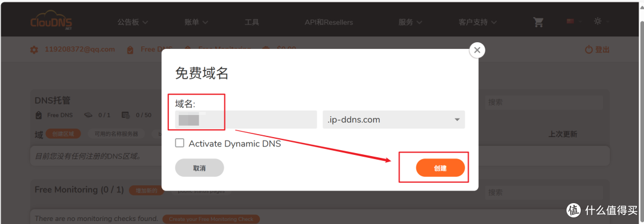The image size is (644, 224).
Task: Open the shopping cart icon
Action: (538, 22)
